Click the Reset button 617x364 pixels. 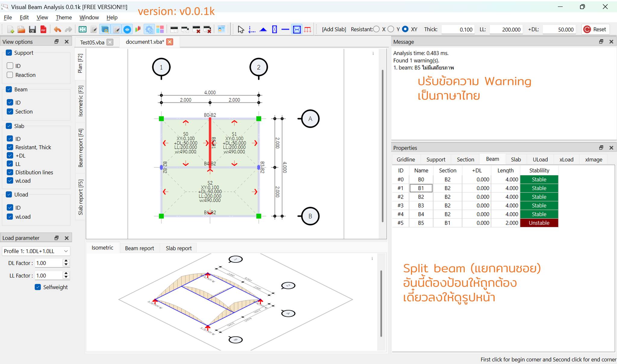pos(595,29)
